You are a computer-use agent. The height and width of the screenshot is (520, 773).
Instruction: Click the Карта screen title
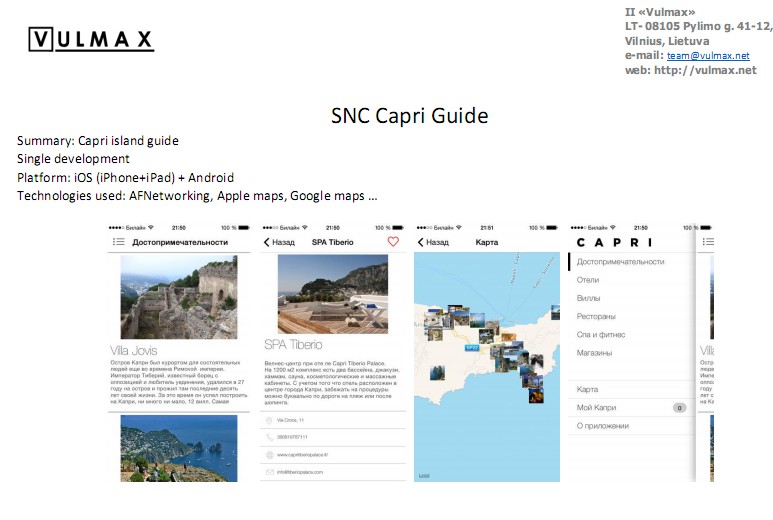(x=487, y=242)
